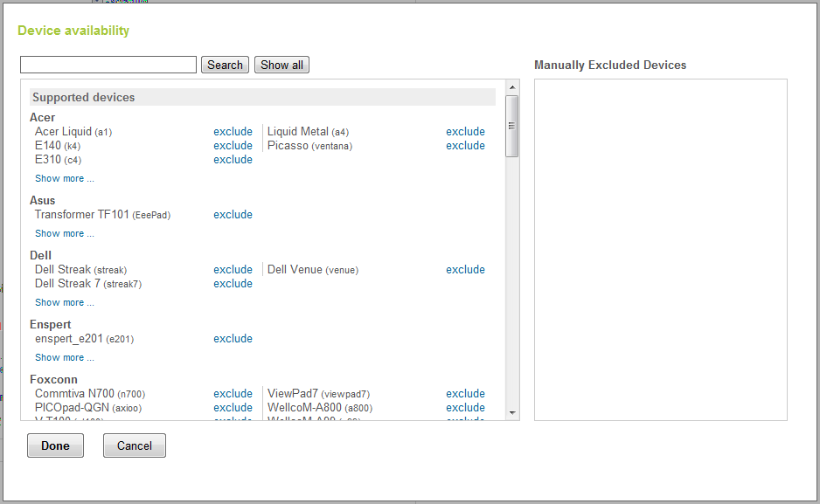
Task: Exclude the Acer Liquid (a1) device
Action: pyautogui.click(x=233, y=132)
